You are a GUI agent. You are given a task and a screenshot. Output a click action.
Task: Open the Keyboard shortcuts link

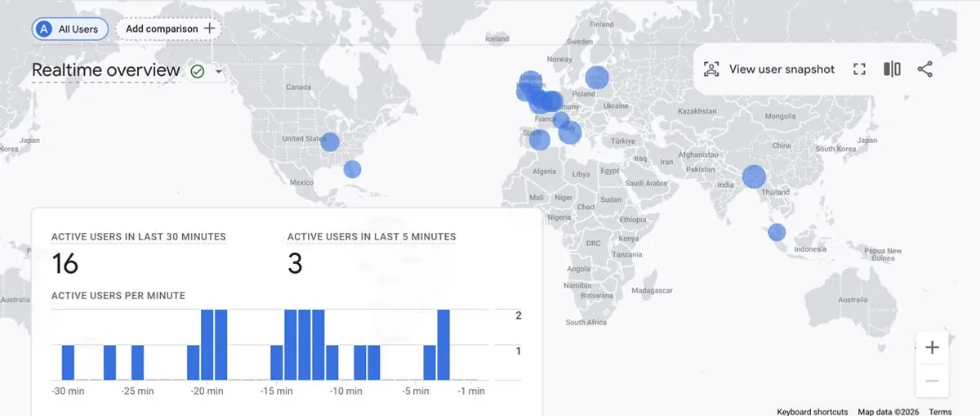(x=812, y=412)
